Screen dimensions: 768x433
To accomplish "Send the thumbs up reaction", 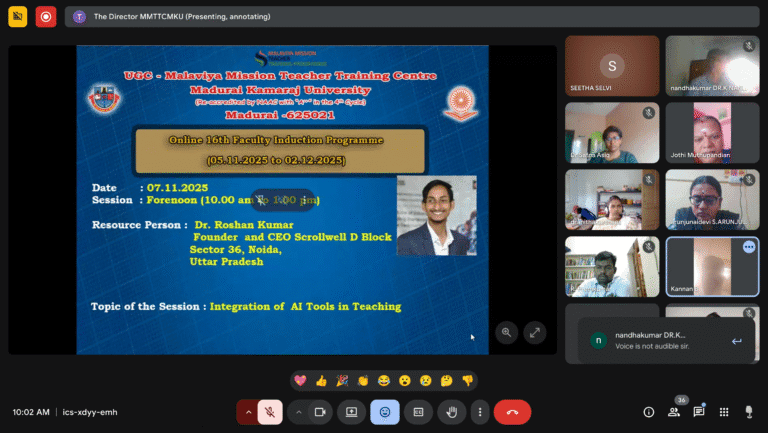I will (x=321, y=380).
